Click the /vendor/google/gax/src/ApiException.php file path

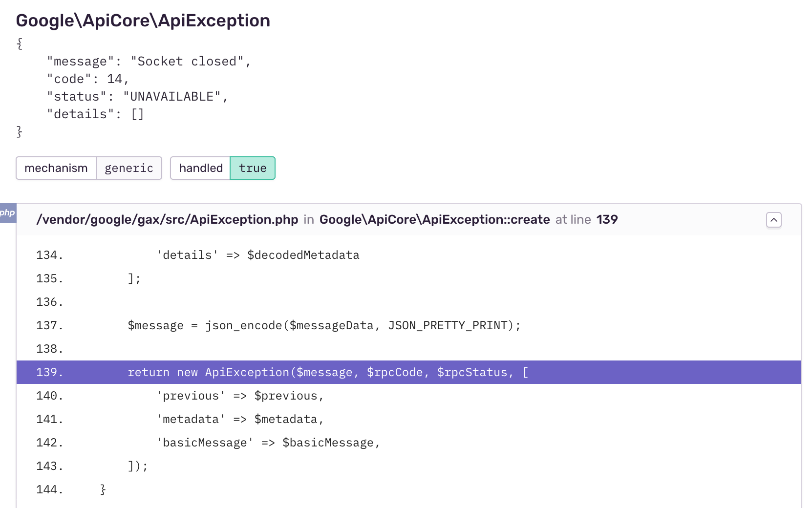(x=167, y=220)
